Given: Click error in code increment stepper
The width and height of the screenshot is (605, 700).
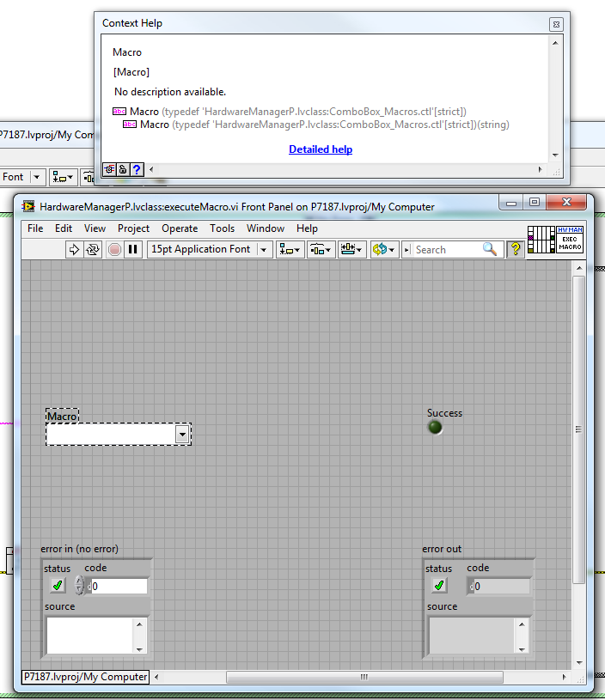Looking at the screenshot, I should click(79, 581).
